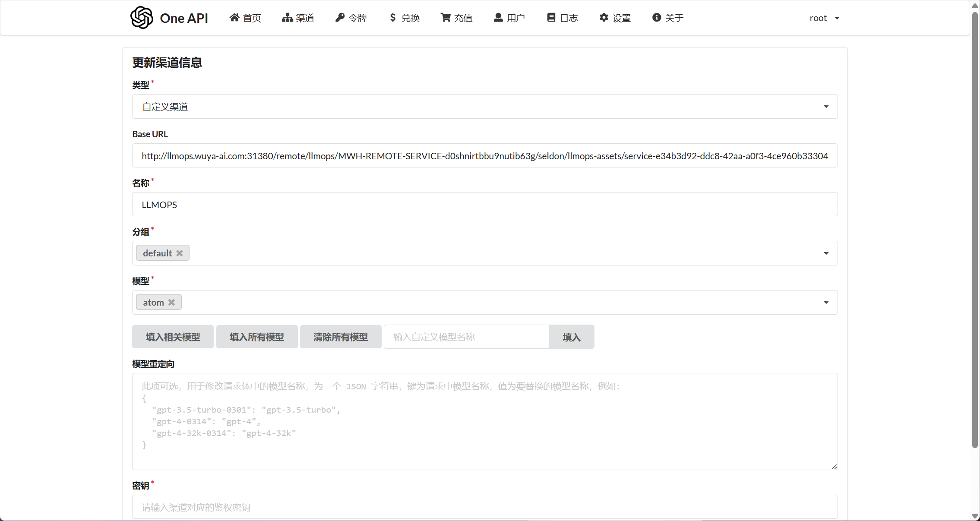The width and height of the screenshot is (980, 521).
Task: Expand the 分组 group dropdown arrow
Action: [826, 253]
